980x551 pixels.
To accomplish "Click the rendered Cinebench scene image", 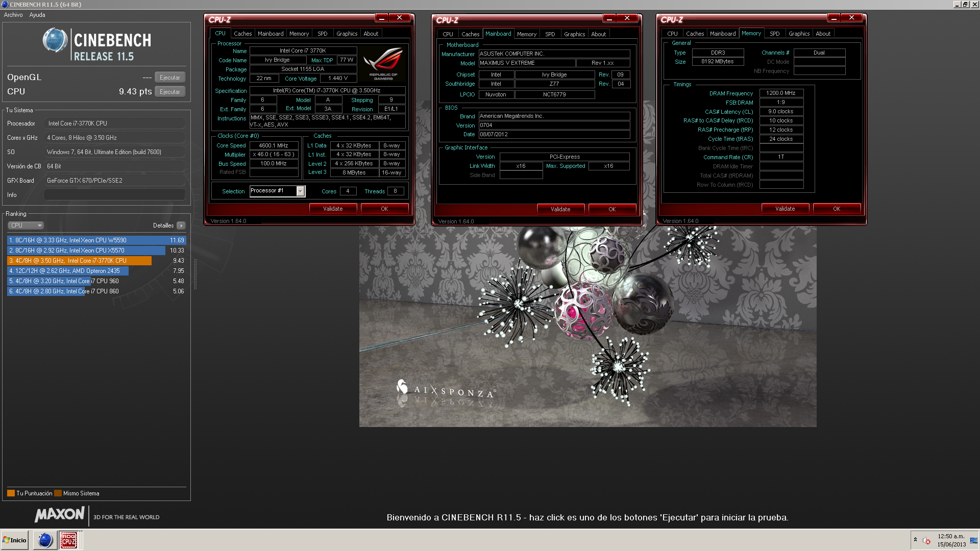I will [587, 327].
